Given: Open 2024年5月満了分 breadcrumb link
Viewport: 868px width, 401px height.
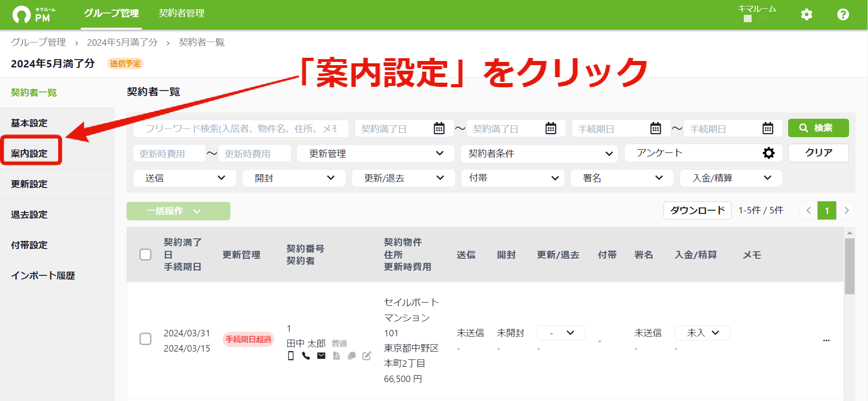Looking at the screenshot, I should [x=122, y=43].
